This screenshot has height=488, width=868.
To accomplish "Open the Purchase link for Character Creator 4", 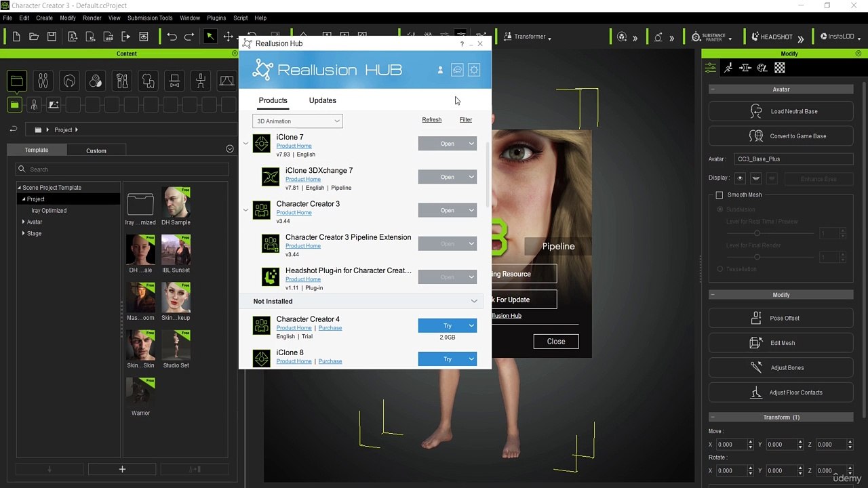I will click(x=330, y=328).
